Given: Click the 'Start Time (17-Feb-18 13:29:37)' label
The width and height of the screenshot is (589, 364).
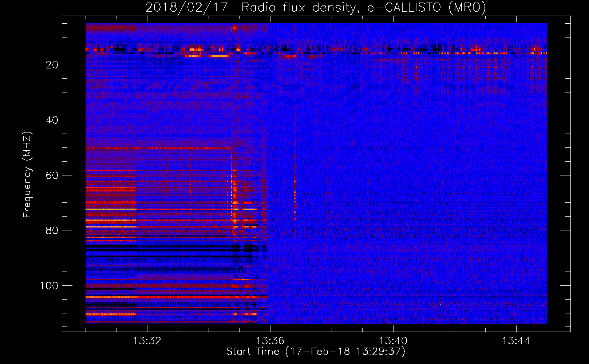Looking at the screenshot, I should click(316, 352).
